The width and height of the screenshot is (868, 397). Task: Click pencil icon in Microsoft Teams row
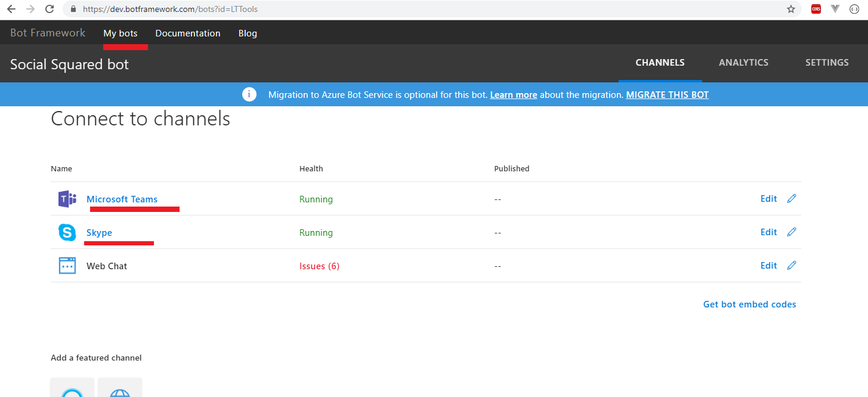coord(792,199)
